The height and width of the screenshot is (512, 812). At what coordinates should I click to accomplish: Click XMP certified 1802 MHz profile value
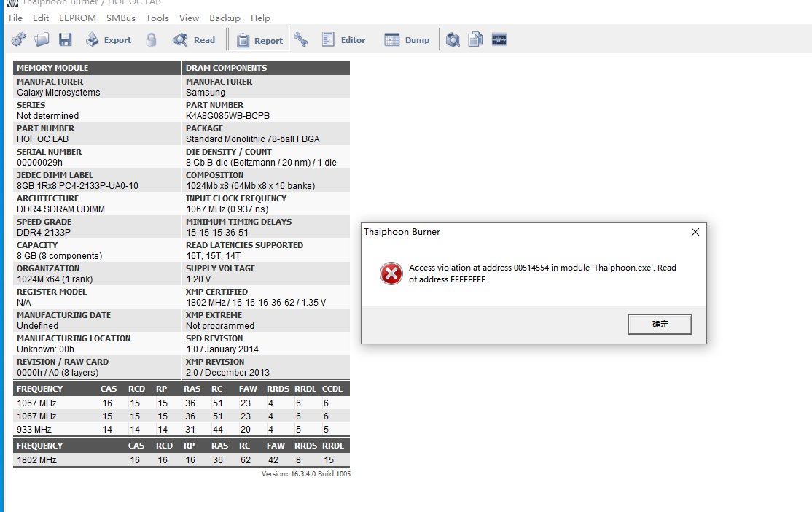256,302
